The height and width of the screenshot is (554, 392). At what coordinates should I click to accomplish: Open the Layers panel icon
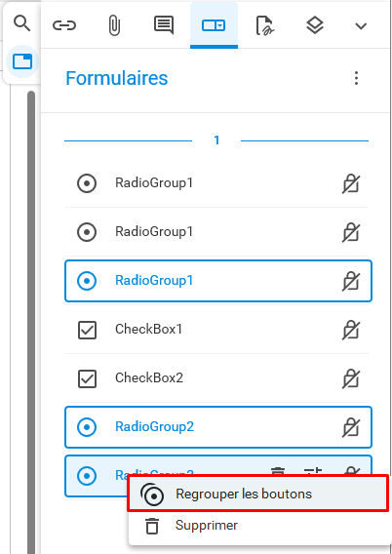click(x=315, y=25)
